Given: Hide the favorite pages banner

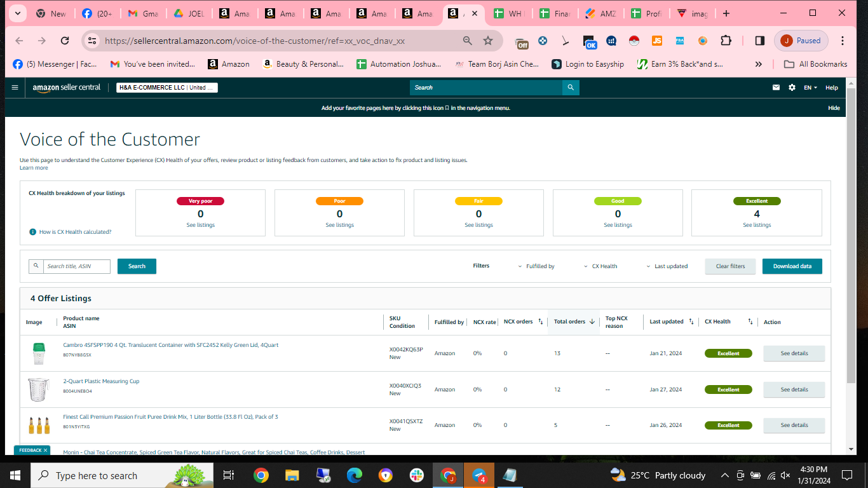Looking at the screenshot, I should (x=834, y=108).
